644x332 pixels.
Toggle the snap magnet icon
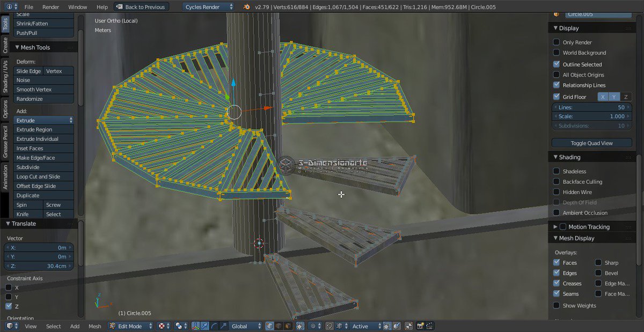330,326
